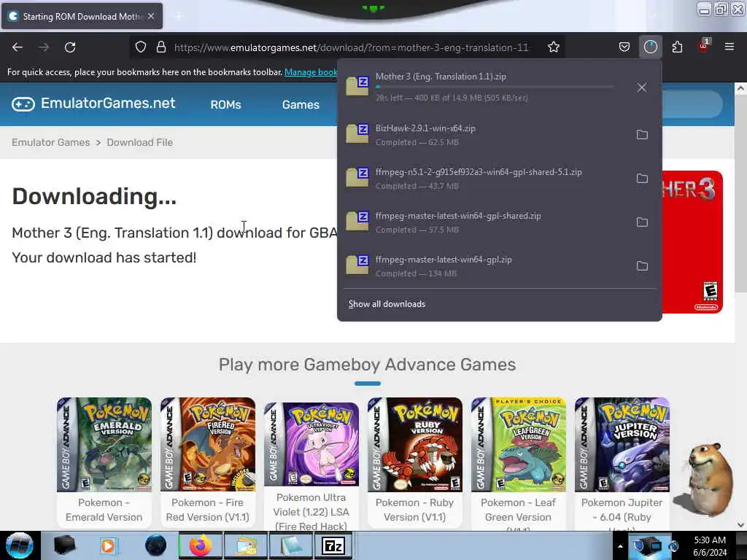747x560 pixels.
Task: Close the Starting ROM Download tab
Action: [151, 16]
